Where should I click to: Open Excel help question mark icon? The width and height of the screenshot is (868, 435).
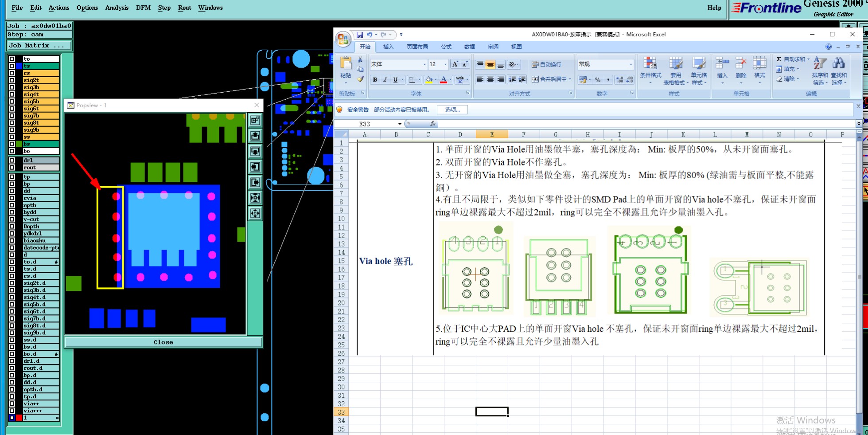point(829,47)
